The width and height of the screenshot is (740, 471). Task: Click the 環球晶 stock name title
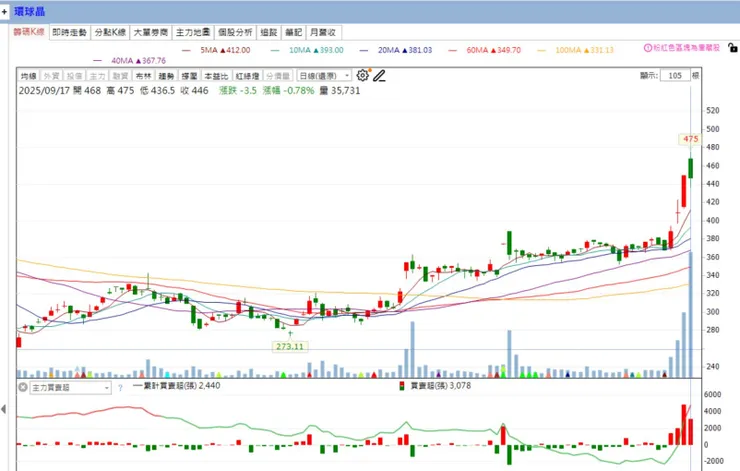(x=29, y=12)
